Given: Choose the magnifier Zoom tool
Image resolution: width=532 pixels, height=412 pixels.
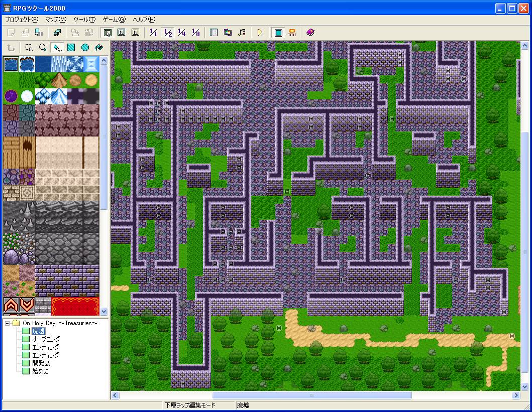Looking at the screenshot, I should tap(43, 48).
